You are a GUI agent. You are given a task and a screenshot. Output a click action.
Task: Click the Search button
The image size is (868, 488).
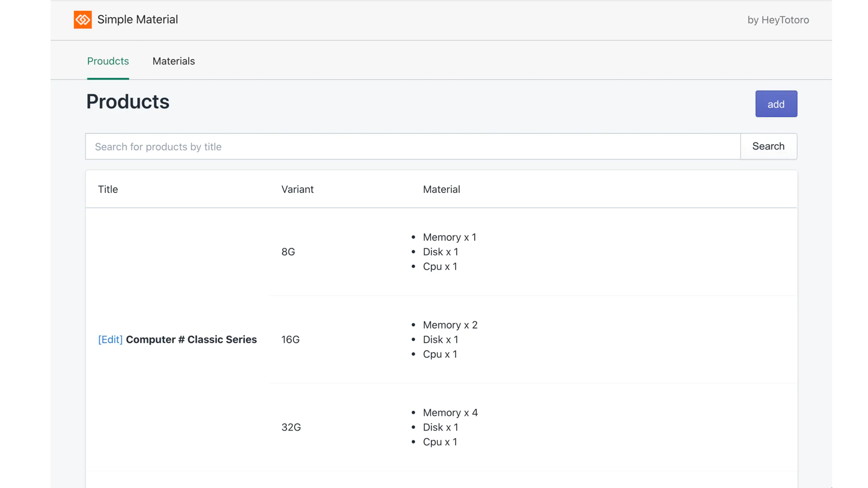[x=769, y=146]
